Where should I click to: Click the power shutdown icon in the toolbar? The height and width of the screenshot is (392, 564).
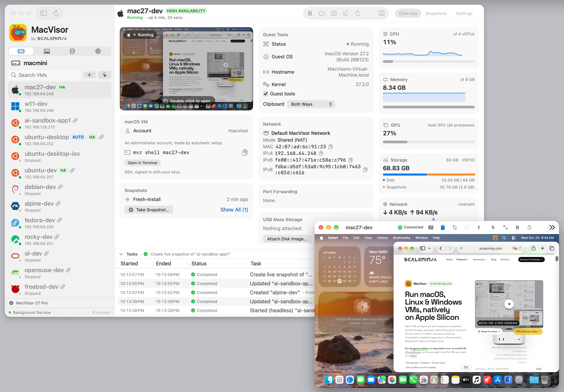[322, 13]
